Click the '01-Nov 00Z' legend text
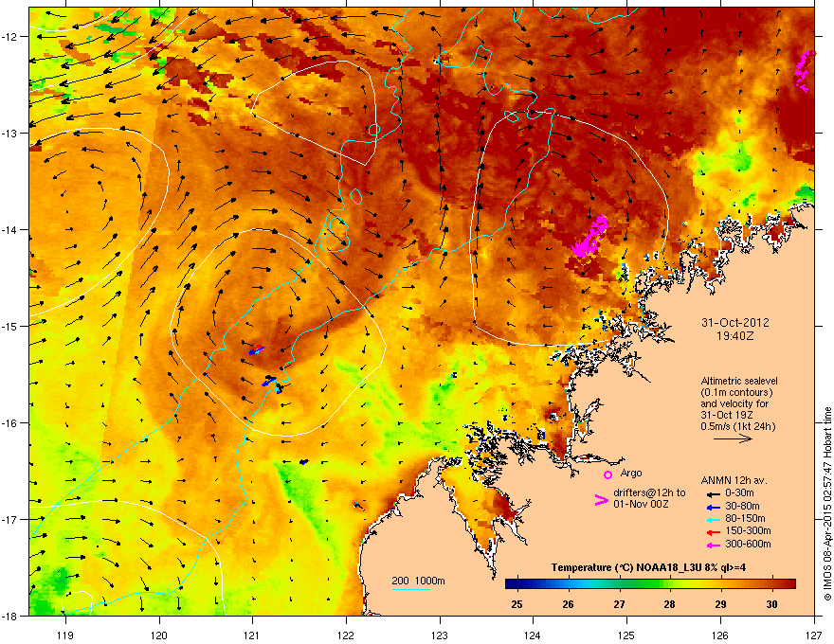 pos(641,504)
